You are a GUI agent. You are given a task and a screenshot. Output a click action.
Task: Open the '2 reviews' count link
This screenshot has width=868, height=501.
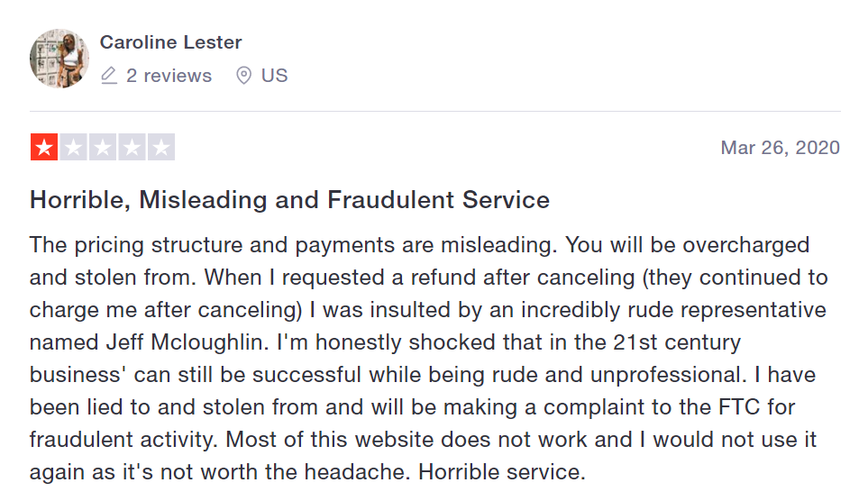(169, 76)
